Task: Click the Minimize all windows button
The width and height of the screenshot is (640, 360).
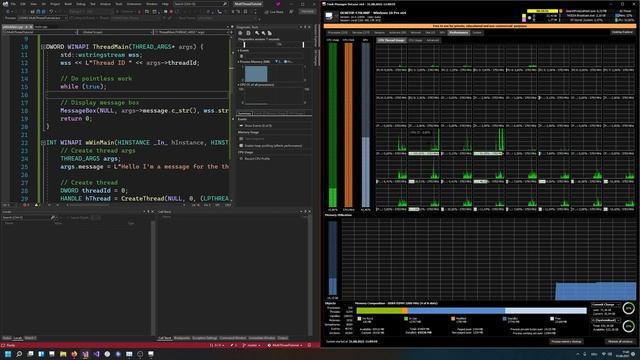Action: 620,342
